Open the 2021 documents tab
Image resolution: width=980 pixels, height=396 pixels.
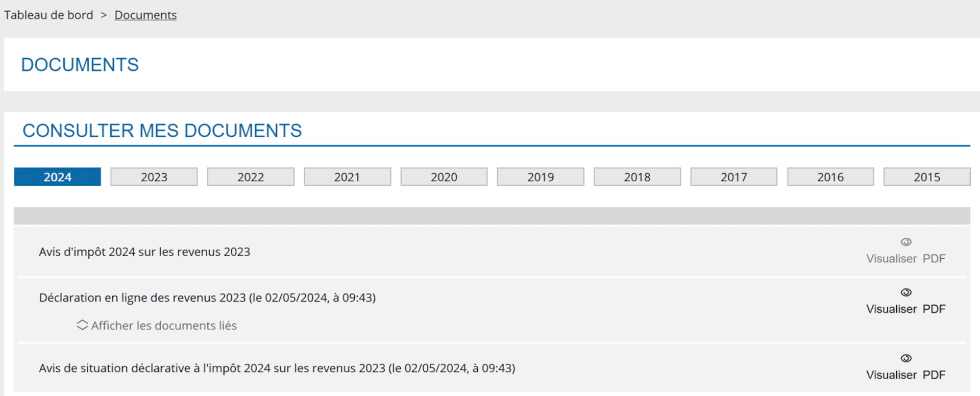point(347,177)
